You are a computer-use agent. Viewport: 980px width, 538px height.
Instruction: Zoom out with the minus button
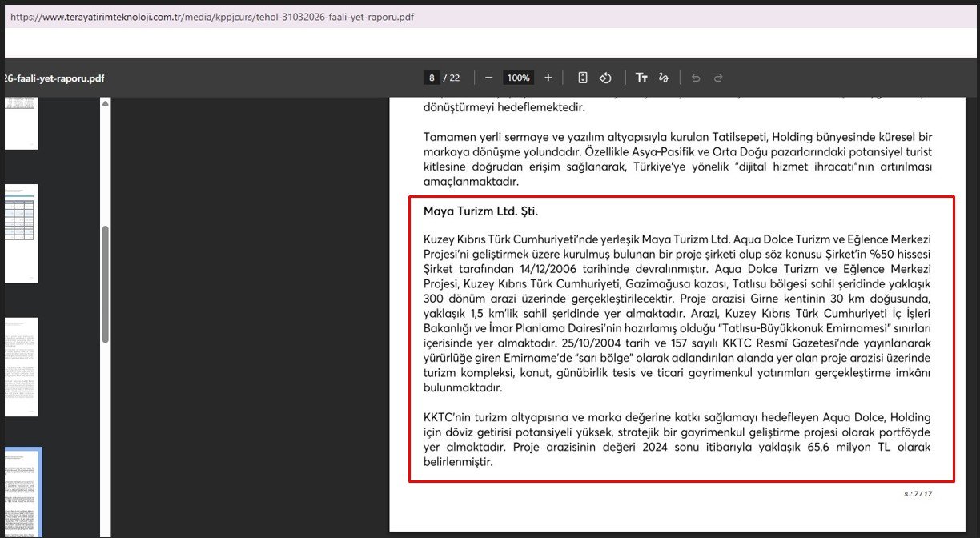pyautogui.click(x=488, y=78)
